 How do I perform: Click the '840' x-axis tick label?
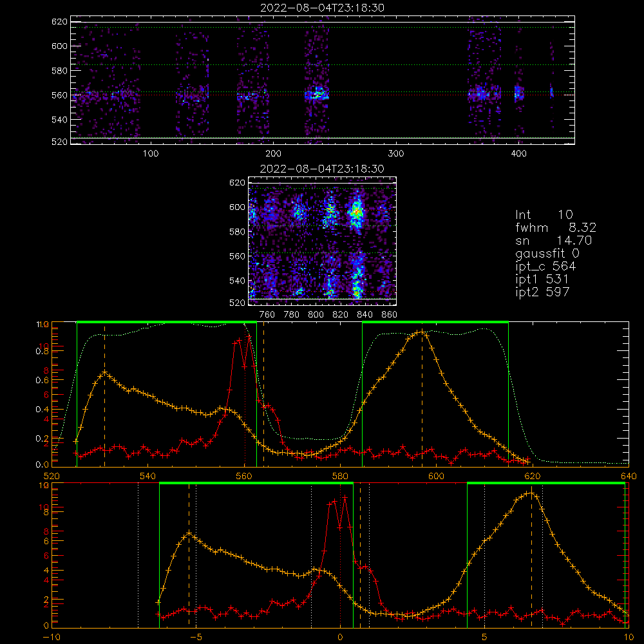(365, 315)
